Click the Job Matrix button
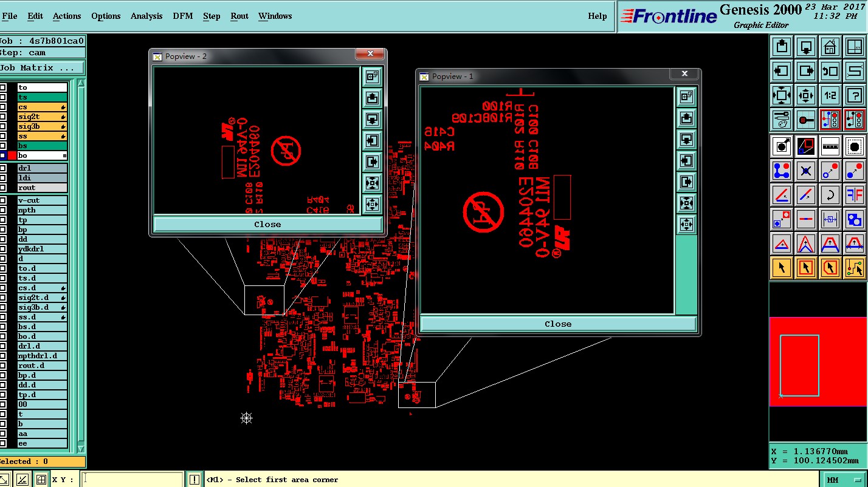 [x=42, y=67]
